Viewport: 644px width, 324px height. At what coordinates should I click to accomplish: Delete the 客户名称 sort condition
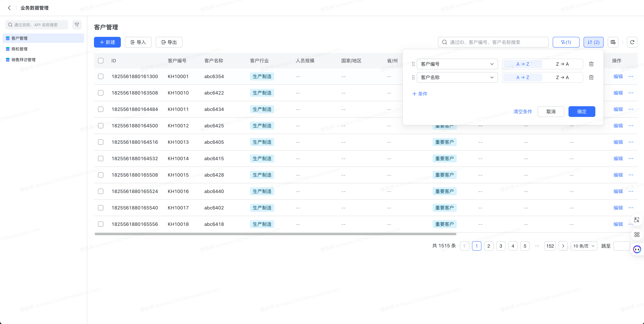[x=591, y=77]
